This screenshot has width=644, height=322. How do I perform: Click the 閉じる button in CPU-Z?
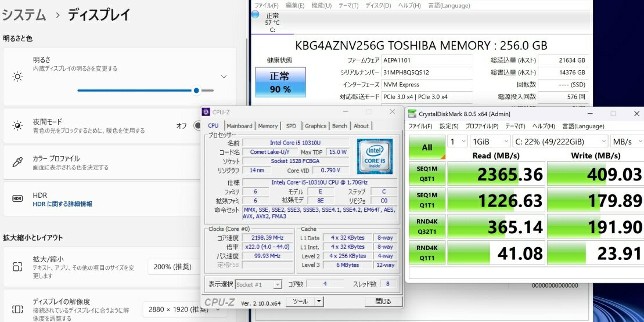tap(383, 301)
